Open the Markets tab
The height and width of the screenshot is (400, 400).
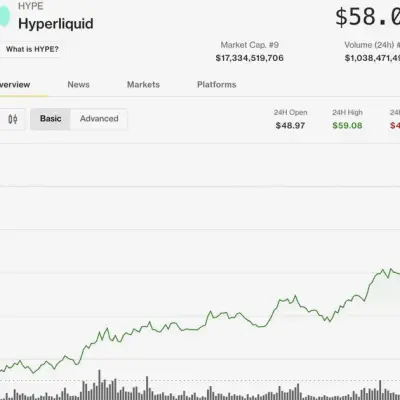coord(143,84)
